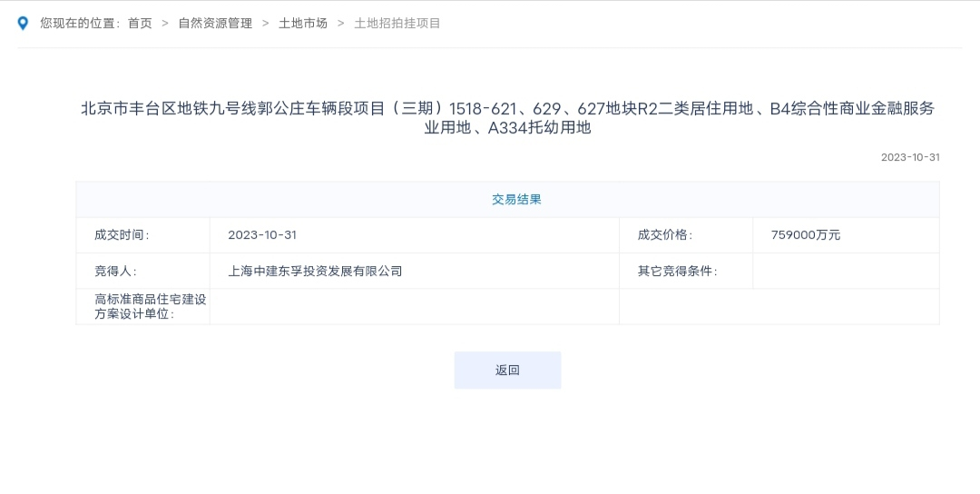The width and height of the screenshot is (980, 494).
Task: Click the 您现在的位置 text
Action: (80, 24)
